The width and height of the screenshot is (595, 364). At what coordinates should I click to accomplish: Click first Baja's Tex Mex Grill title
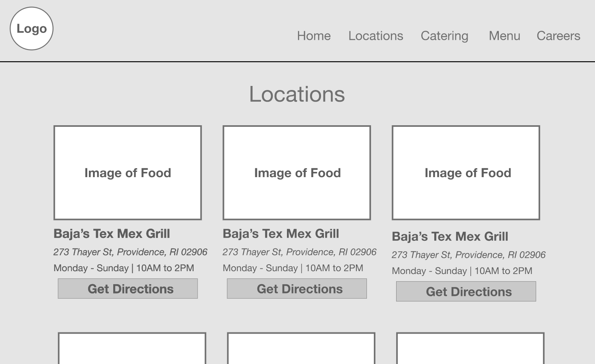(112, 233)
